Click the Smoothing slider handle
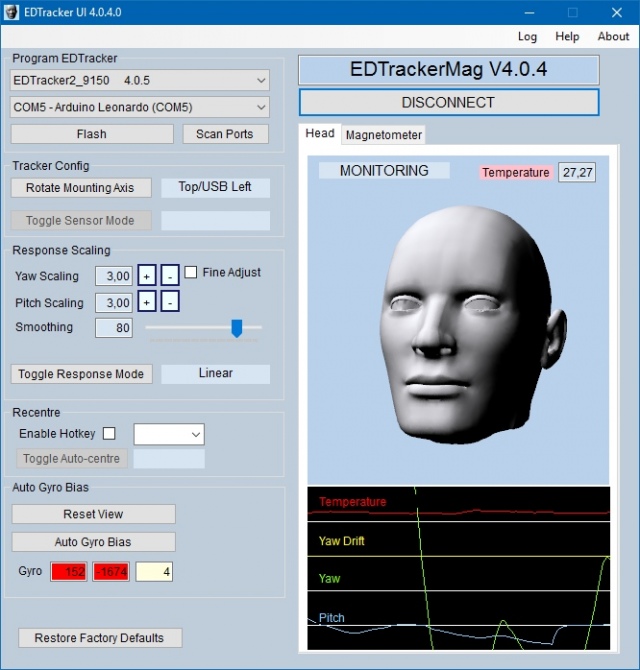The width and height of the screenshot is (640, 670). [x=237, y=328]
